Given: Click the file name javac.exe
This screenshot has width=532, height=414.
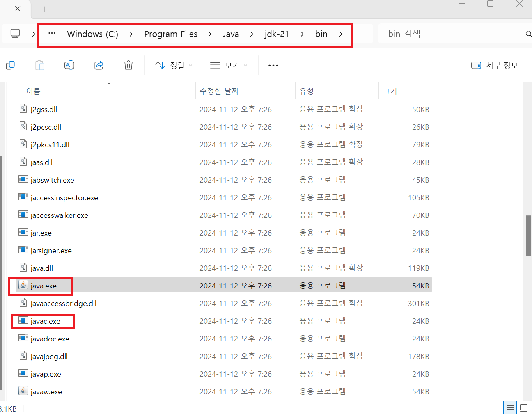Looking at the screenshot, I should 46,321.
